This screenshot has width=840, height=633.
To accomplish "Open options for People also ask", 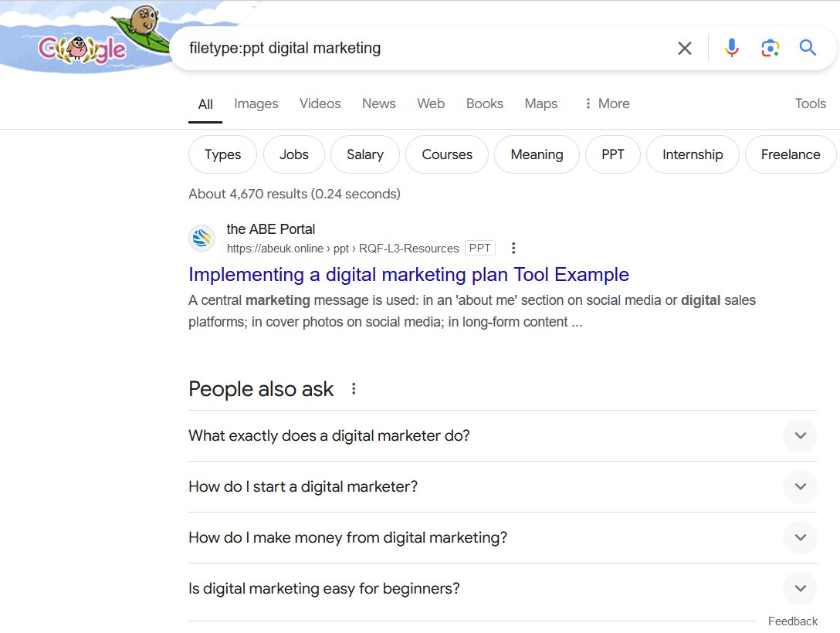I will [353, 388].
